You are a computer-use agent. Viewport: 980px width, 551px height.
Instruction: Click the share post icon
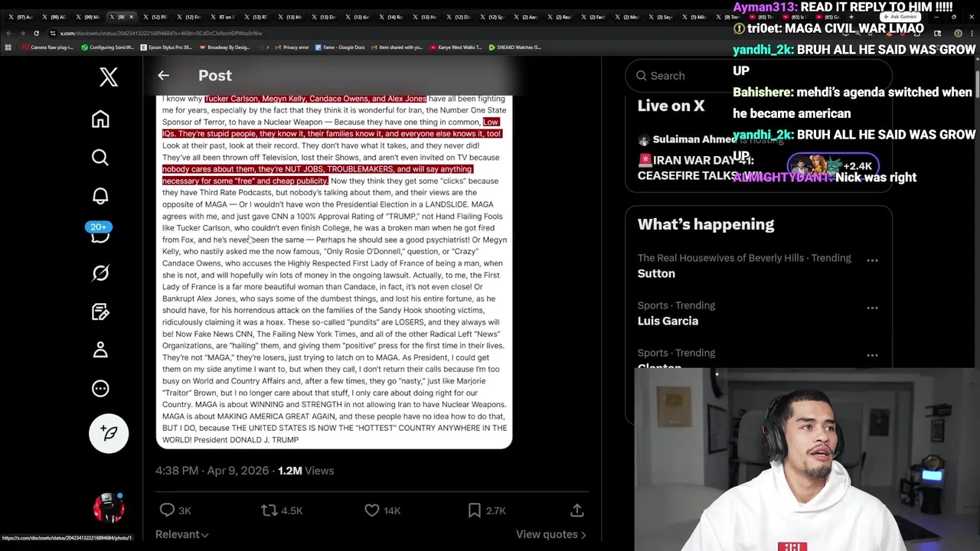(x=577, y=510)
